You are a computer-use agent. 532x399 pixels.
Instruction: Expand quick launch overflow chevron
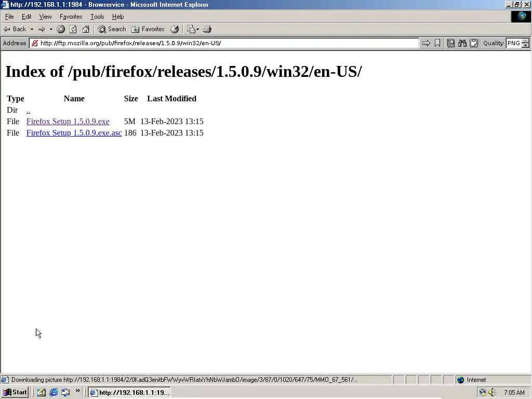[x=78, y=391]
